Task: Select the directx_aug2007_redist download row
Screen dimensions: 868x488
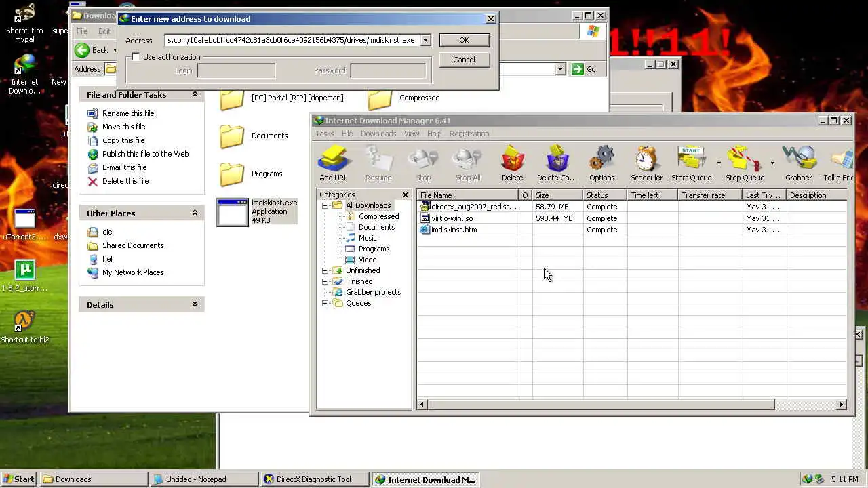Action: (632, 207)
